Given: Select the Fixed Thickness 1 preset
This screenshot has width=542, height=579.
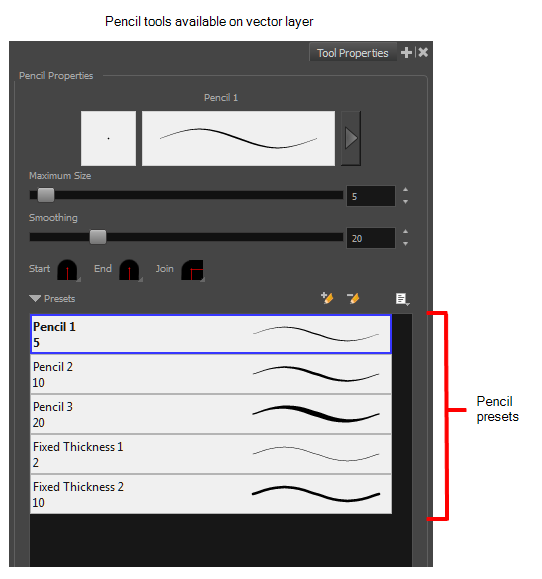Looking at the screenshot, I should (x=211, y=454).
